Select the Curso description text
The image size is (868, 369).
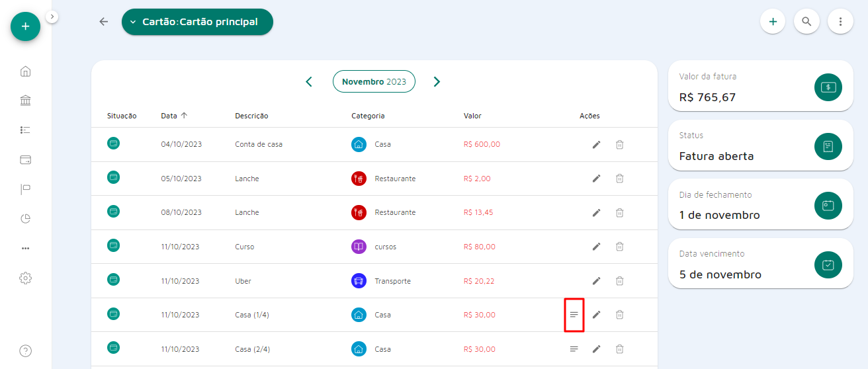click(x=245, y=247)
